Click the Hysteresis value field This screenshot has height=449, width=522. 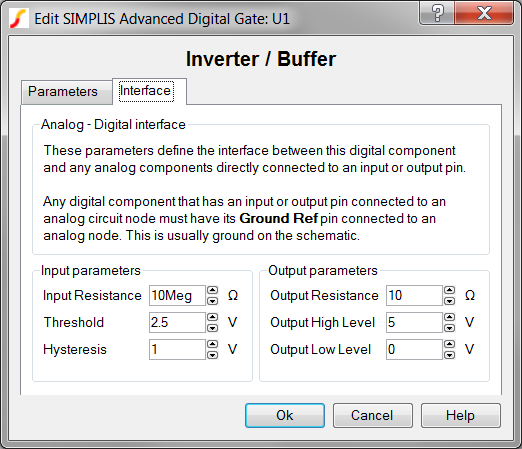click(177, 349)
